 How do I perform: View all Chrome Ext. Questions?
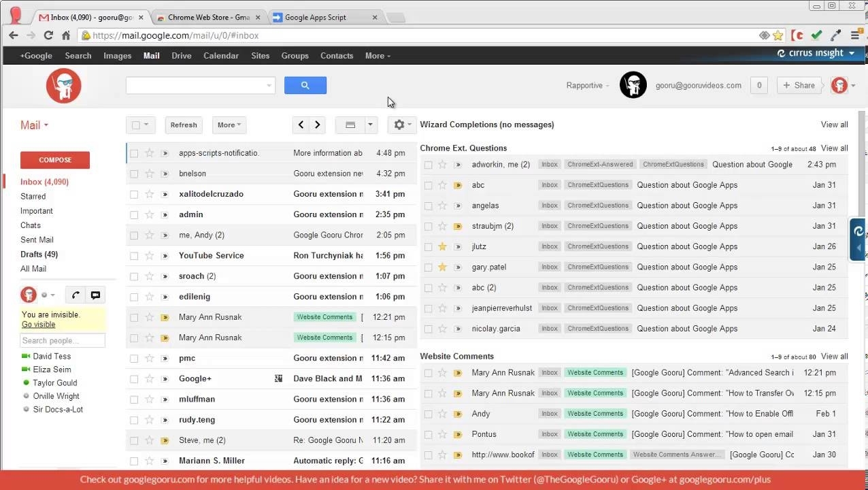pos(834,148)
